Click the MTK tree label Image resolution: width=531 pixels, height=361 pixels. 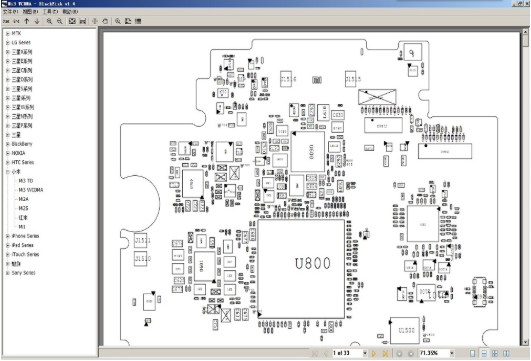(x=16, y=34)
